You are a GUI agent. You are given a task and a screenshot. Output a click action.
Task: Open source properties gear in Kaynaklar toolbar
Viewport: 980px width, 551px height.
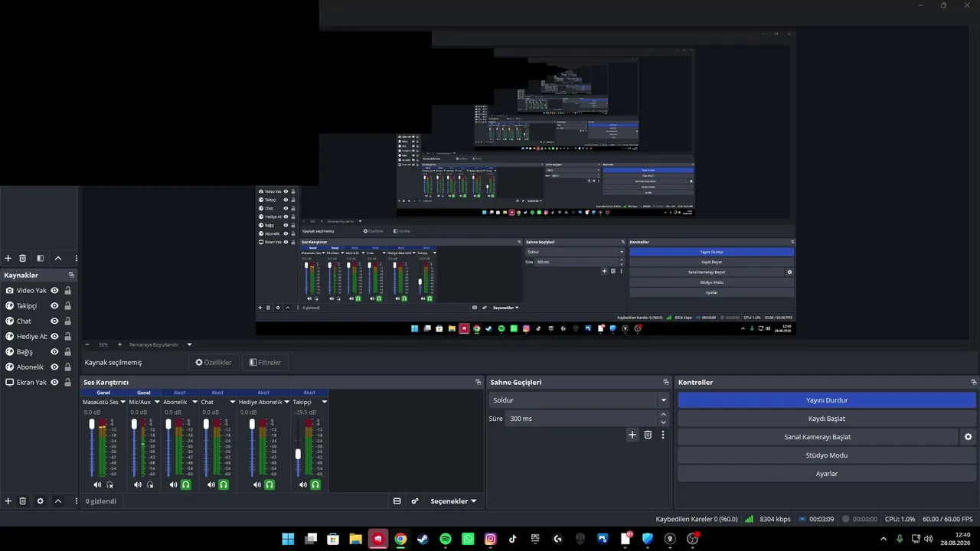click(41, 501)
